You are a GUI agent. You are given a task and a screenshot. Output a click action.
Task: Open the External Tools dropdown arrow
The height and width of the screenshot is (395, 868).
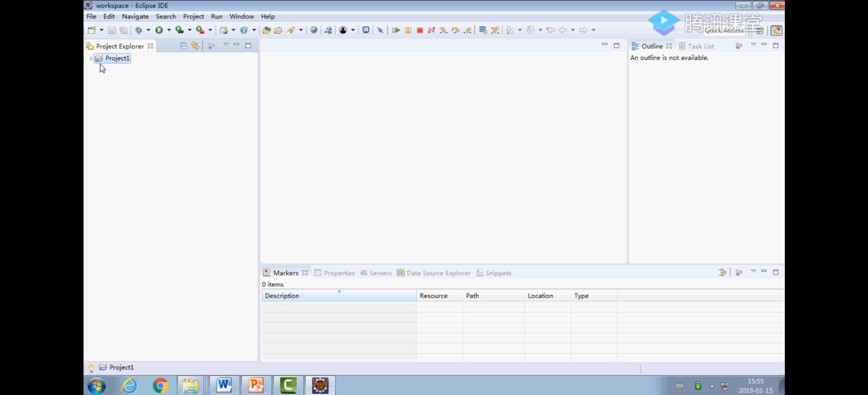pos(210,30)
